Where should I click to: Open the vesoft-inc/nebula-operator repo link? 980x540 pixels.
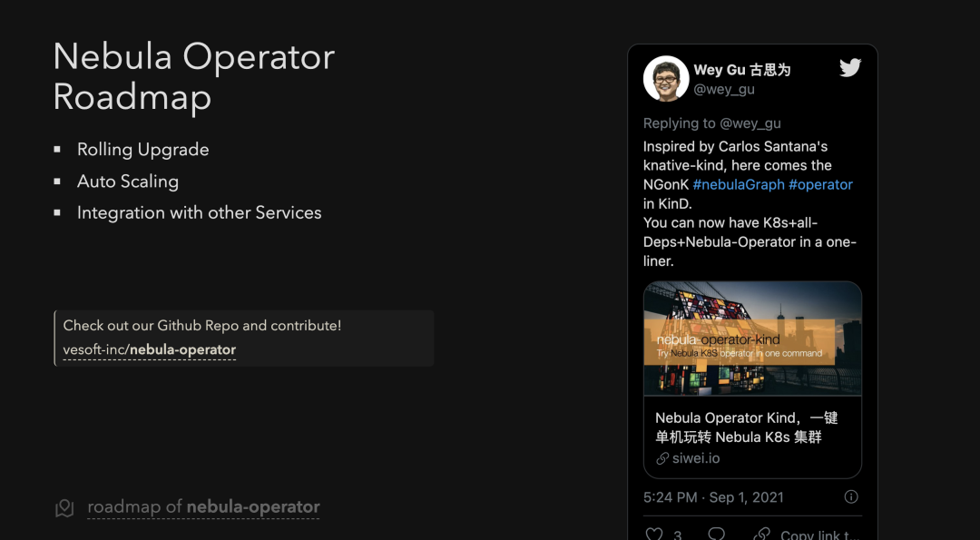(150, 349)
